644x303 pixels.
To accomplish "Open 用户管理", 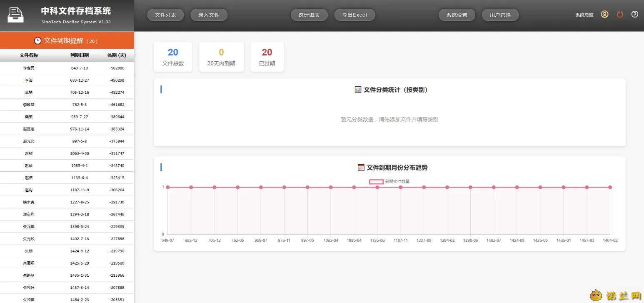I will click(500, 15).
